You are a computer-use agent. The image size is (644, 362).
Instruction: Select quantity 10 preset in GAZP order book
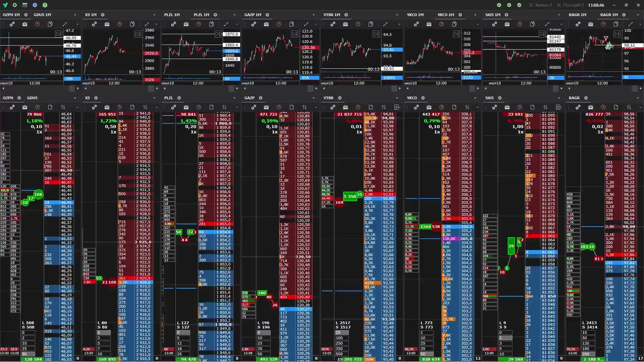(264, 338)
